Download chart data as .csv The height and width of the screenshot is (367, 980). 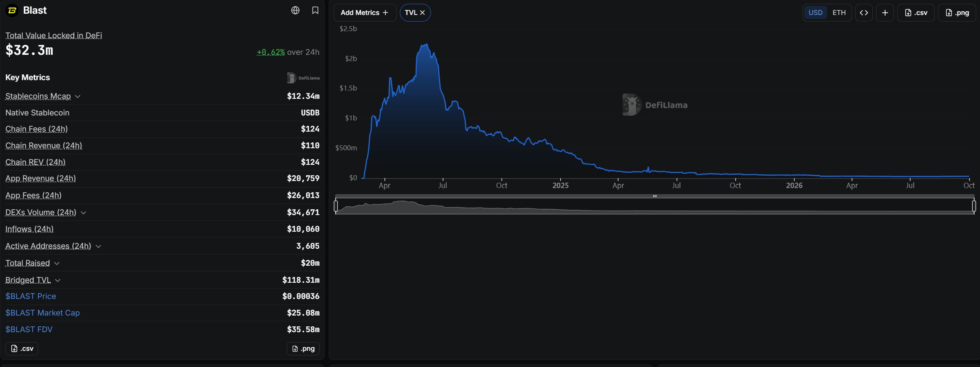point(916,12)
